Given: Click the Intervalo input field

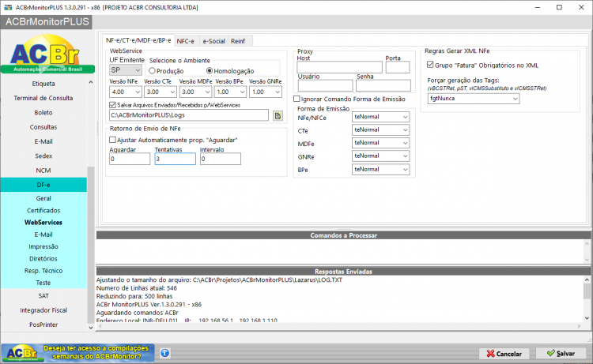Looking at the screenshot, I should 220,159.
